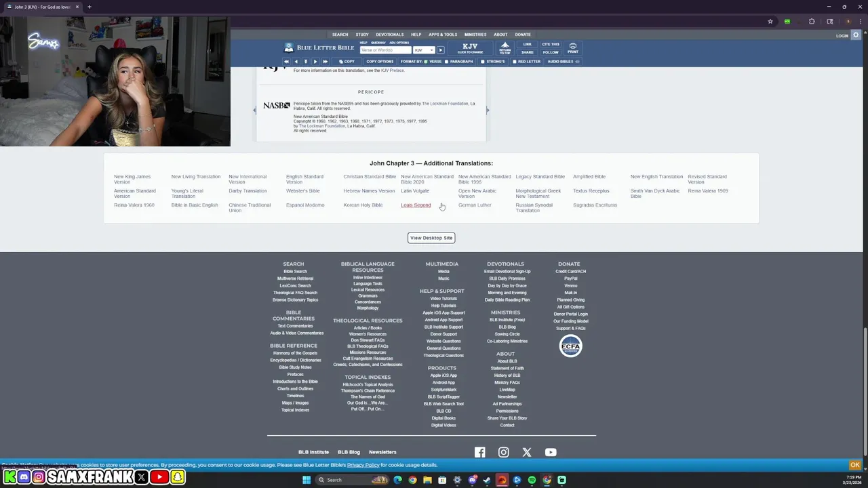Click the Share button

coord(528,52)
